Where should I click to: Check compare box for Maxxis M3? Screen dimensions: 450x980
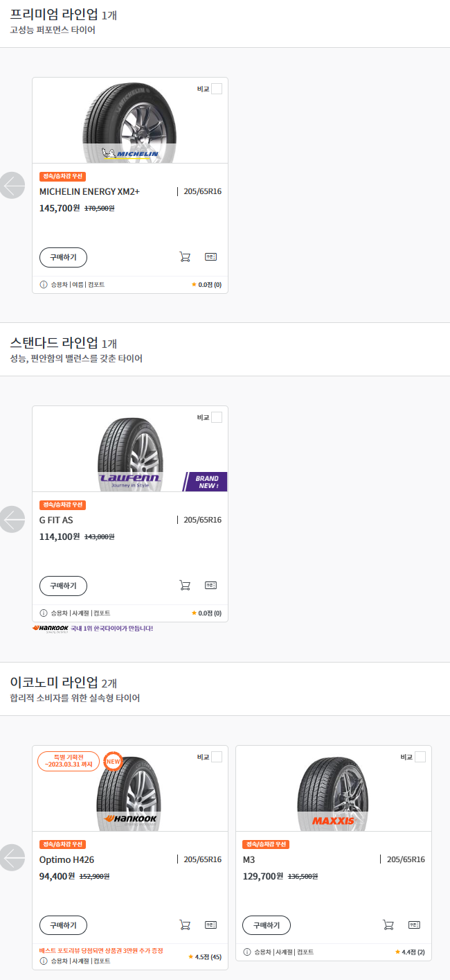coord(420,757)
